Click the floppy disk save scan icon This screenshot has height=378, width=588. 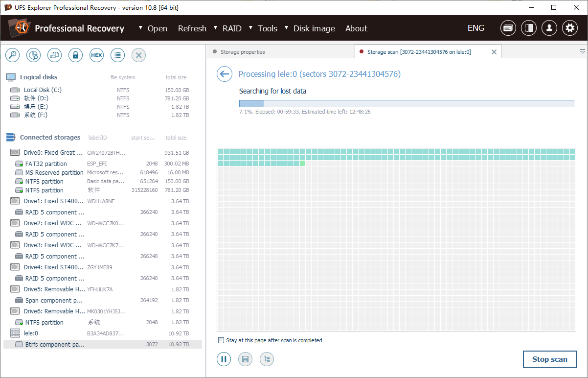[245, 359]
